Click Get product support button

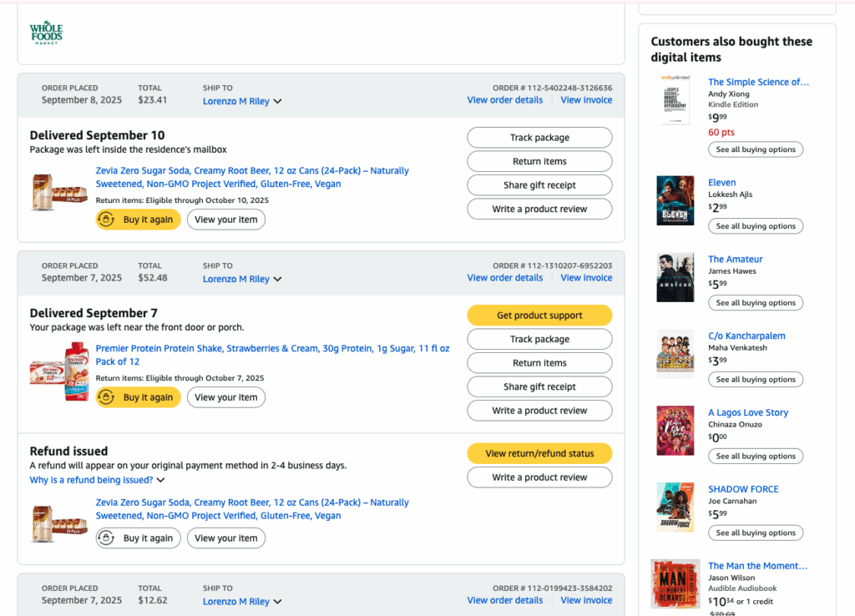click(539, 315)
